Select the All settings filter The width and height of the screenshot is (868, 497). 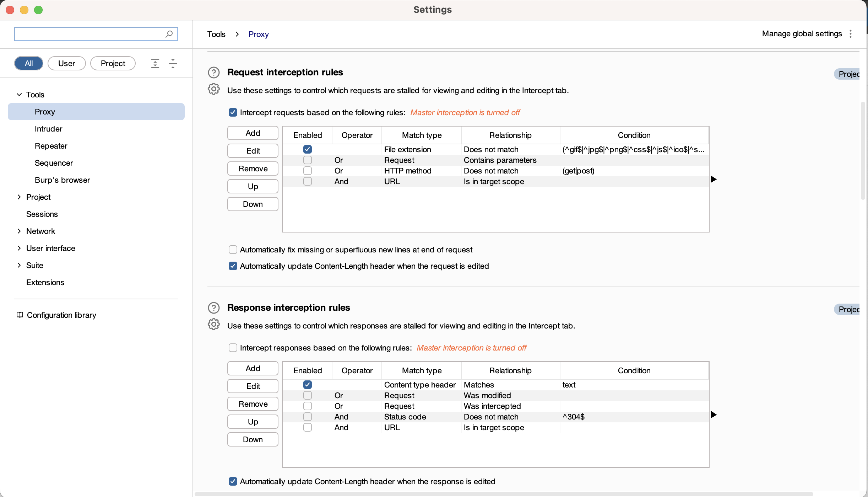29,63
